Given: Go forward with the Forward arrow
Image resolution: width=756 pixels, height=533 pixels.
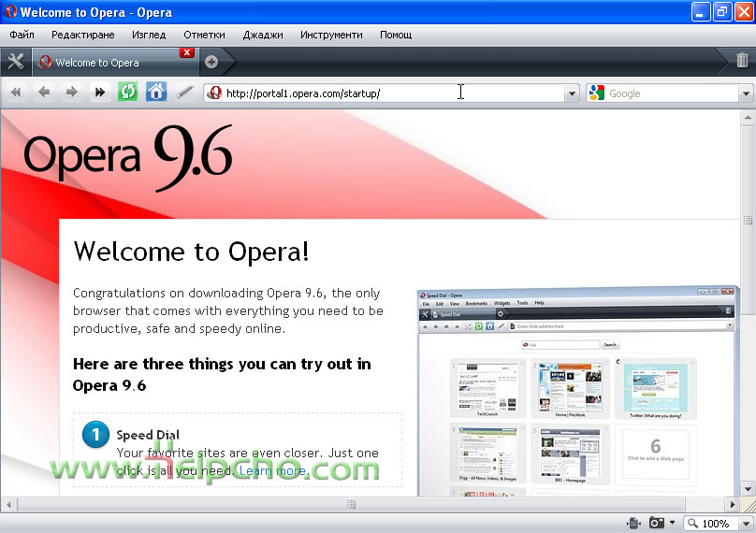Looking at the screenshot, I should click(x=72, y=92).
